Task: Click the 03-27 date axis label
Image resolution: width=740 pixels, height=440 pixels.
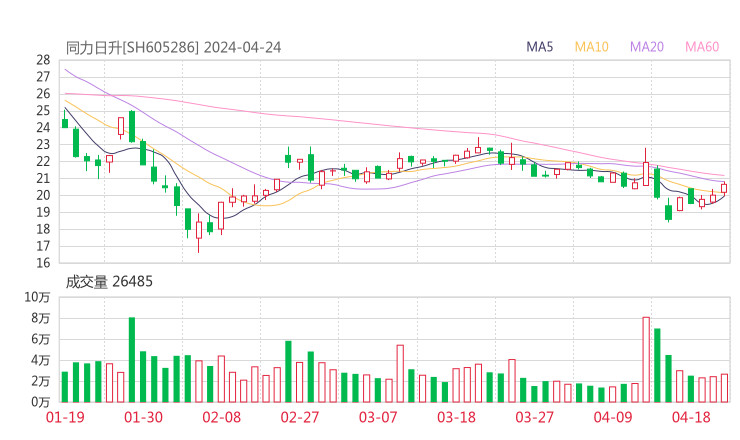Action: pos(534,417)
